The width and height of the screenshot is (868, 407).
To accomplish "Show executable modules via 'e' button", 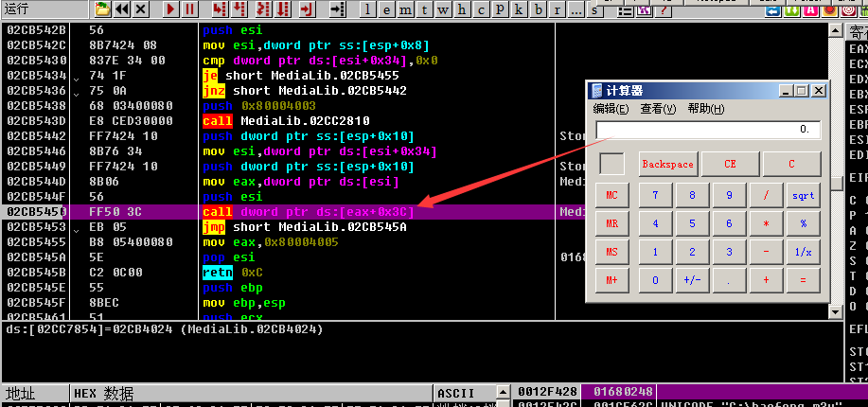I will pyautogui.click(x=388, y=9).
